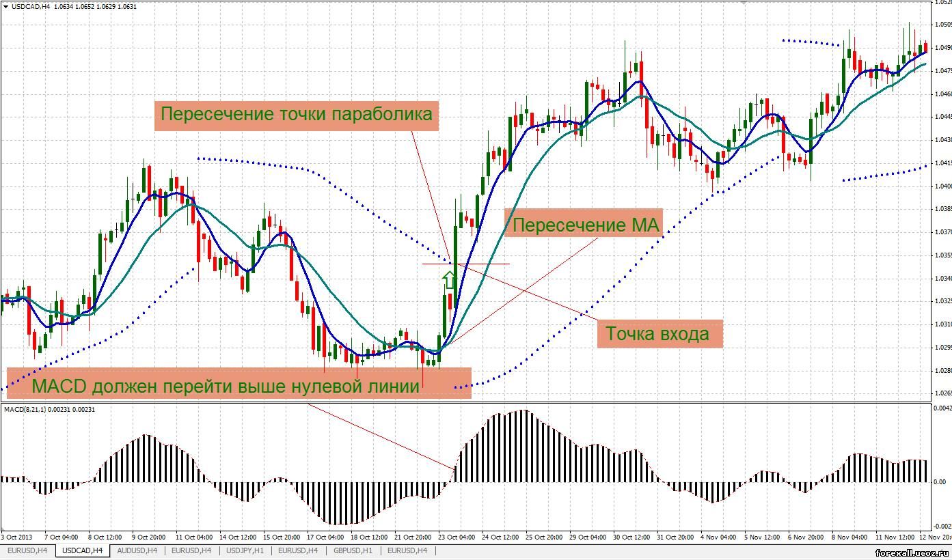Select the 'Пересечение MA' annotation label
952x560 pixels.
point(585,225)
